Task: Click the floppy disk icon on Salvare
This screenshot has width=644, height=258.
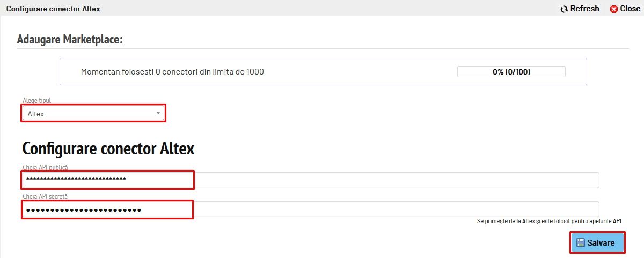Action: point(580,243)
